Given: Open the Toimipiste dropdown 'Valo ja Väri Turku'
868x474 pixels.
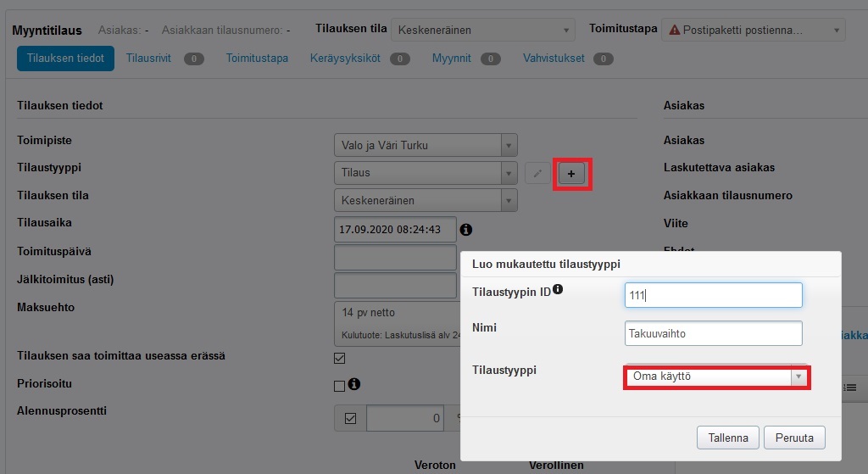Looking at the screenshot, I should click(x=425, y=145).
